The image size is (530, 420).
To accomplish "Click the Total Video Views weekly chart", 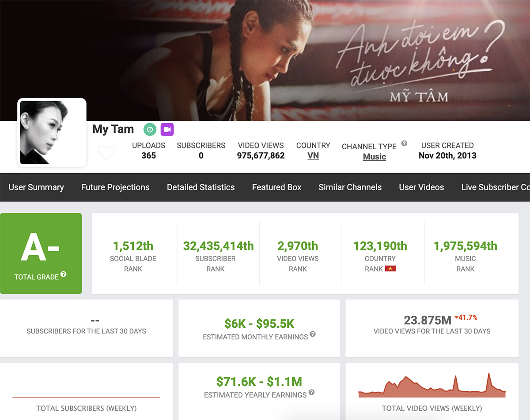I will 432,387.
